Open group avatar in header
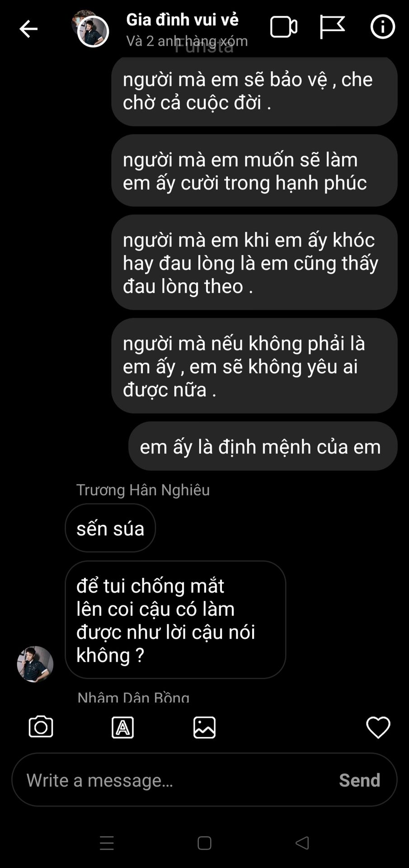 (x=91, y=29)
